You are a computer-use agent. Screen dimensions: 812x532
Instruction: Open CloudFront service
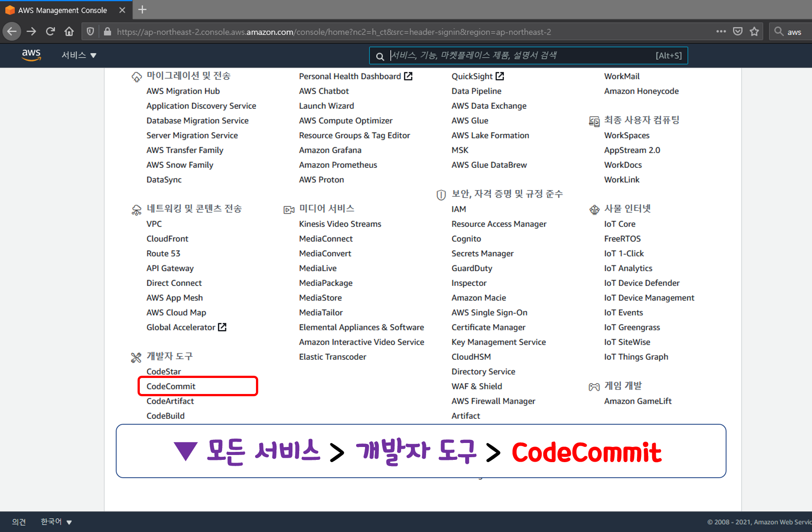167,239
